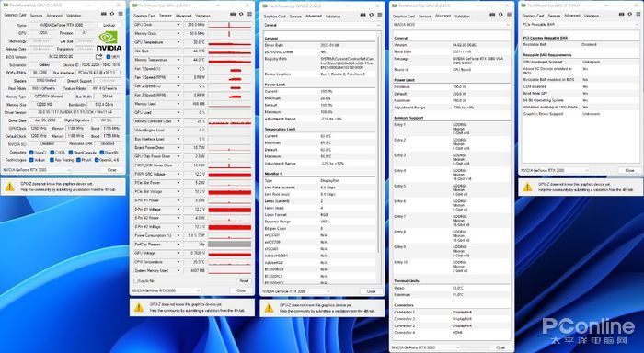644x353 pixels.
Task: Toggle the DirectCompute checkbox
Action: [x=71, y=153]
